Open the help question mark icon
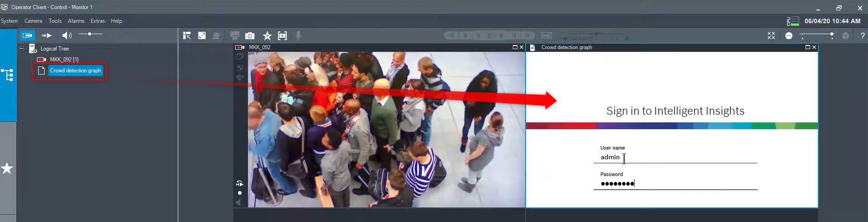This screenshot has height=222, width=868. coord(862,36)
